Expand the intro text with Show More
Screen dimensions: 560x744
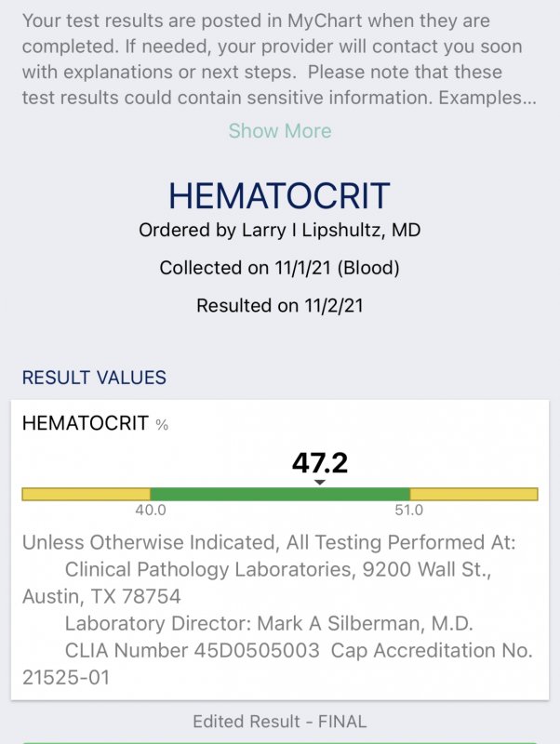[x=280, y=131]
